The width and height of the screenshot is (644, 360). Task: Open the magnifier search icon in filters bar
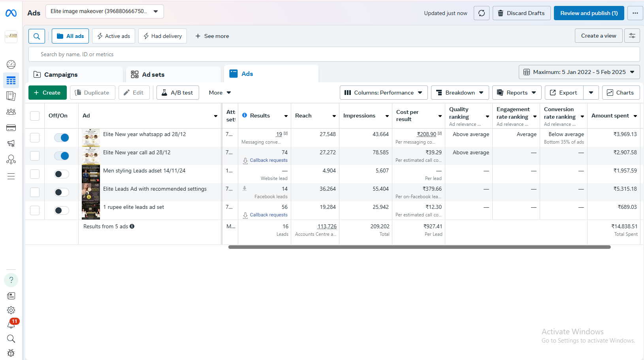[x=37, y=36]
